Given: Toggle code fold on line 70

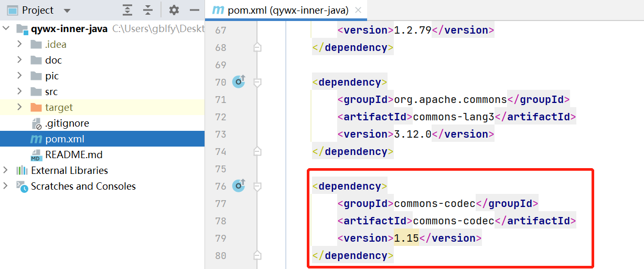Looking at the screenshot, I should [x=257, y=82].
